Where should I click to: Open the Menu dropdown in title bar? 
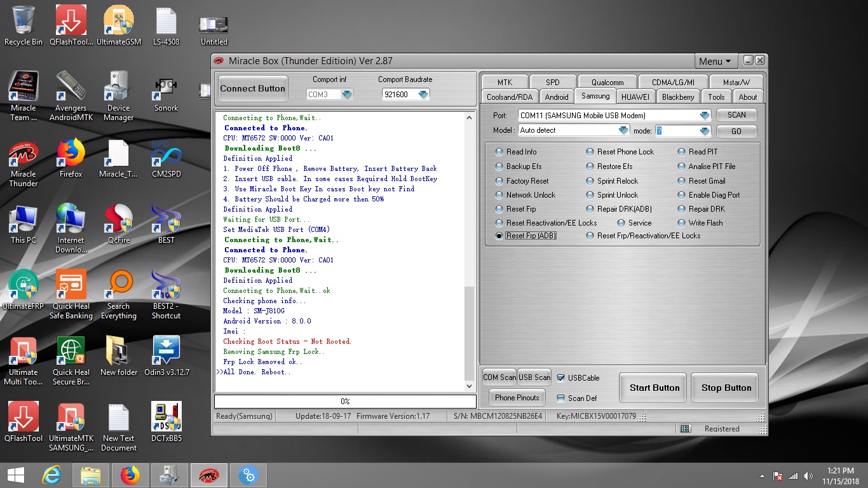(715, 62)
